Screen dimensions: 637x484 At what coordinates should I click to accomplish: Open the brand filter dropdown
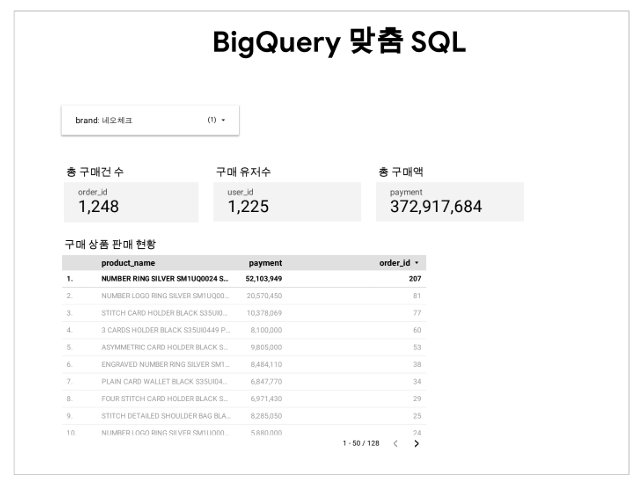click(150, 120)
